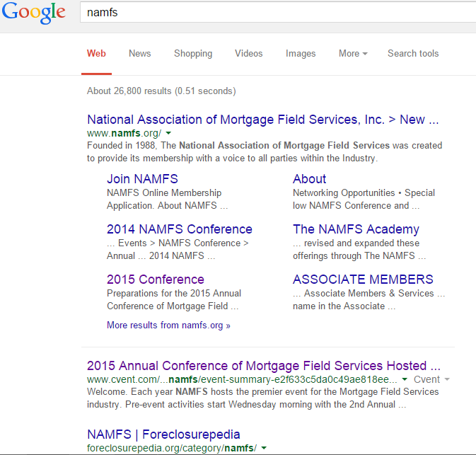Click the 'About 26,800 results' stats text
The image size is (476, 455).
[161, 91]
